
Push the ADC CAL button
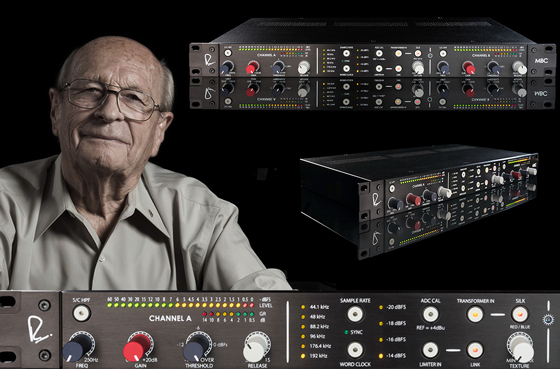tap(430, 314)
